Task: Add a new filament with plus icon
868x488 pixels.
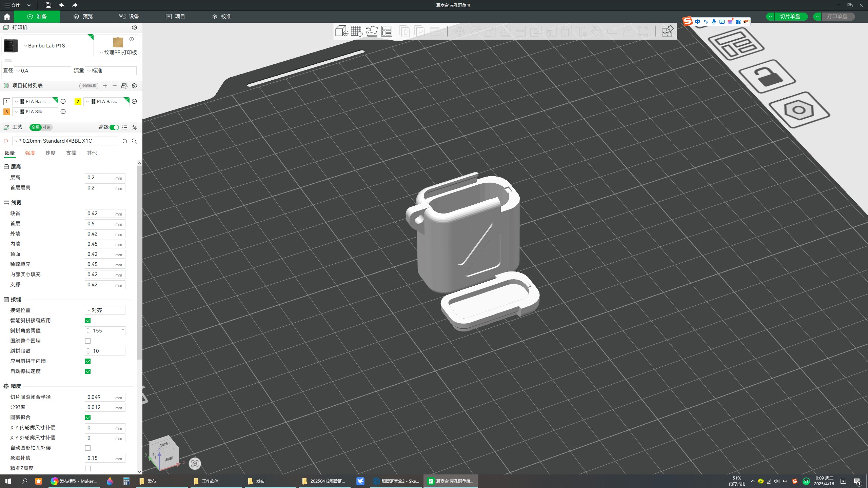Action: [x=105, y=86]
